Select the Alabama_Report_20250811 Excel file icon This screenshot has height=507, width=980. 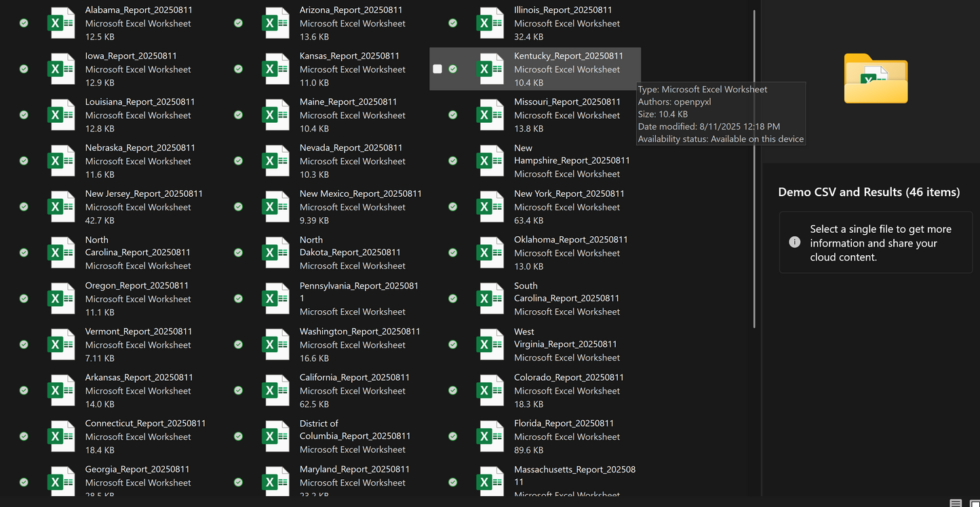coord(61,23)
